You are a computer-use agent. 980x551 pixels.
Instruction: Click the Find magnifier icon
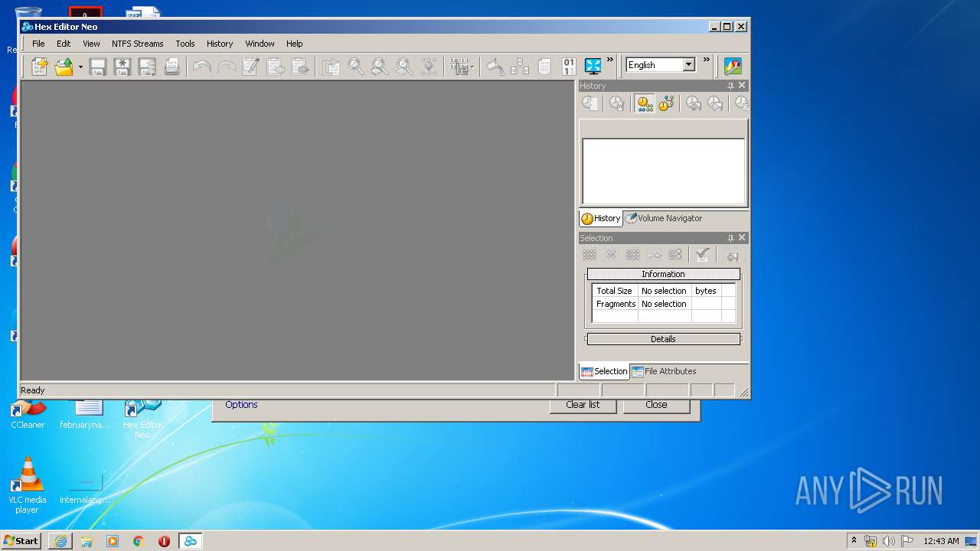(356, 67)
